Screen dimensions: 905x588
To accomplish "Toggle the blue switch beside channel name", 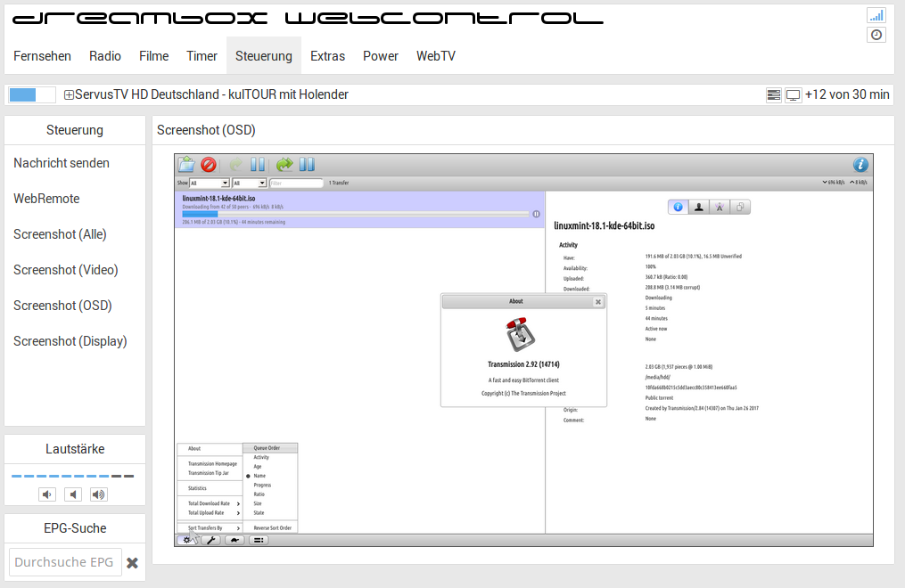I will pos(33,94).
